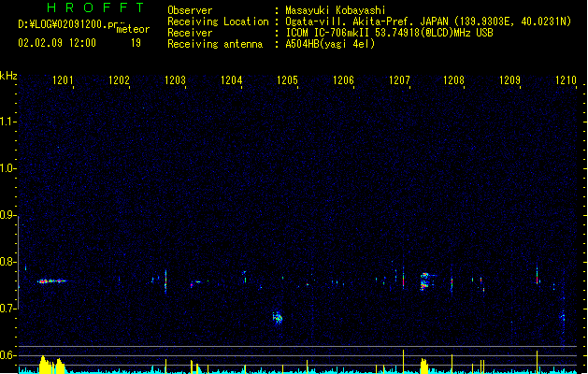Click the bright echo cluster after 1207
The image size is (588, 374).
pos(424,281)
